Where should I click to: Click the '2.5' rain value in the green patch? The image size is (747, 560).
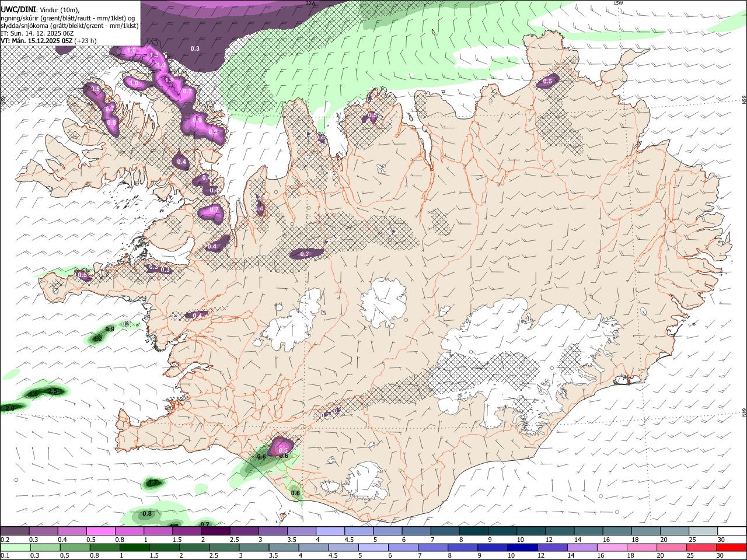point(53,391)
